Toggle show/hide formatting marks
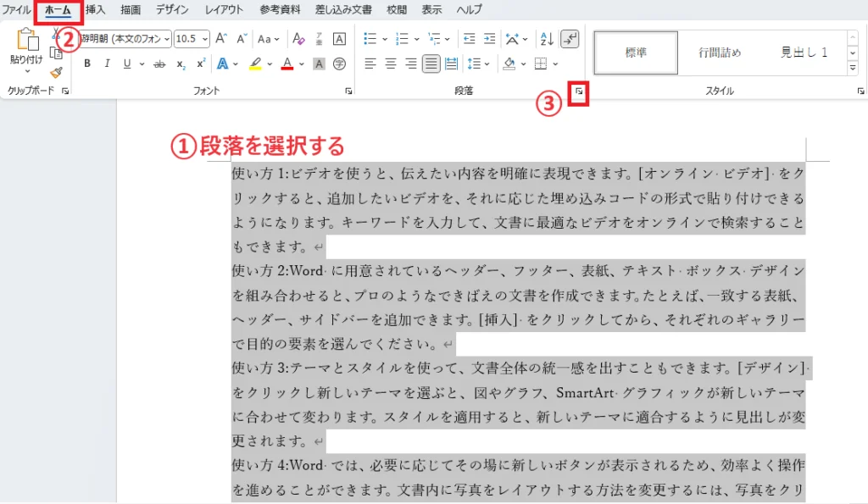 tap(570, 39)
